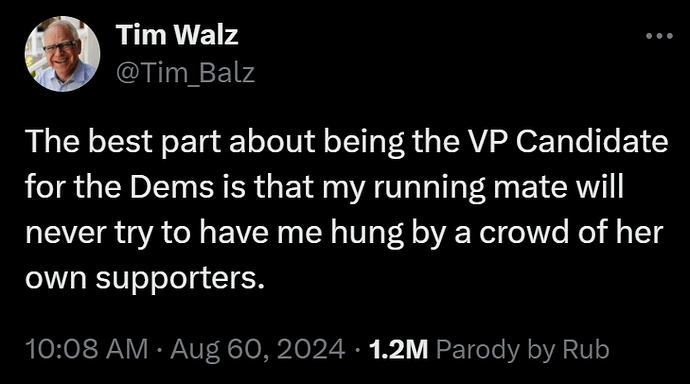Viewport: 690px width, 384px height.
Task: Open the 1.2M view count
Action: pyautogui.click(x=398, y=349)
